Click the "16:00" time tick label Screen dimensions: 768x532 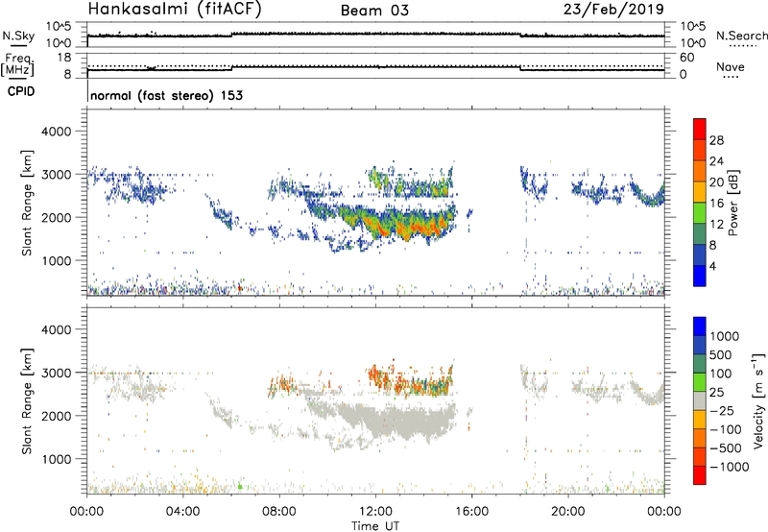471,512
